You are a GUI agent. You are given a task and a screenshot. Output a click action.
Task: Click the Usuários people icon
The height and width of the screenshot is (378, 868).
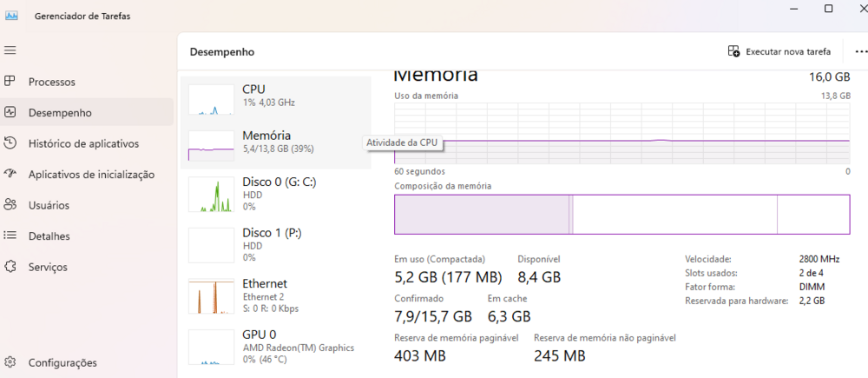pyautogui.click(x=10, y=205)
